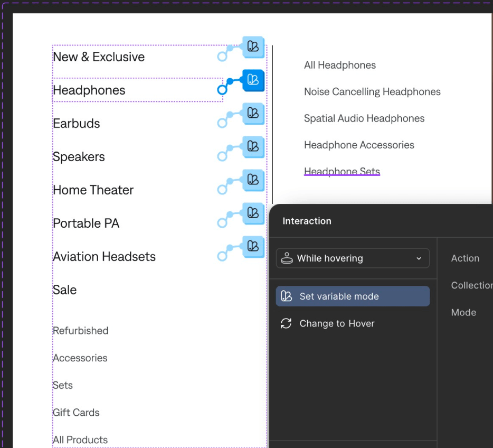493x448 pixels.
Task: Click the Collection label in interaction panel
Action: (472, 285)
